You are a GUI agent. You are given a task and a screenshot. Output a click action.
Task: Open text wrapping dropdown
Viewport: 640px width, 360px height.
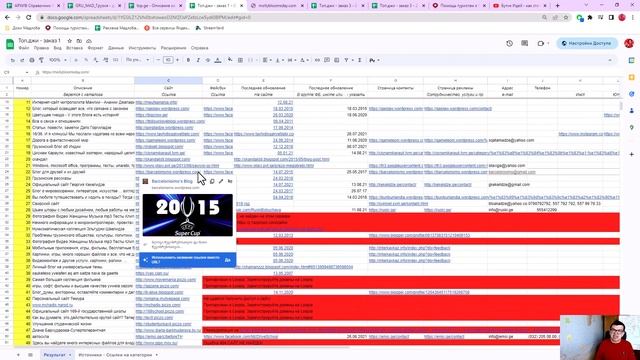291,60
